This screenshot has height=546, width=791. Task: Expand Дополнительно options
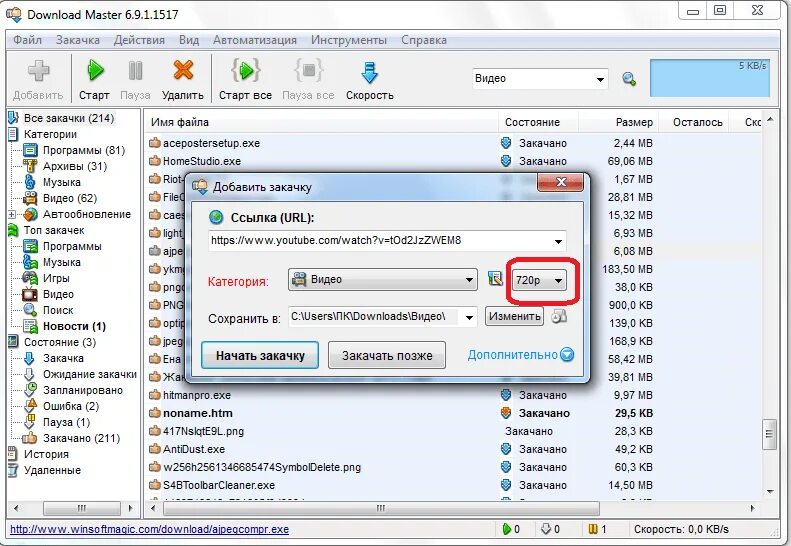(521, 355)
